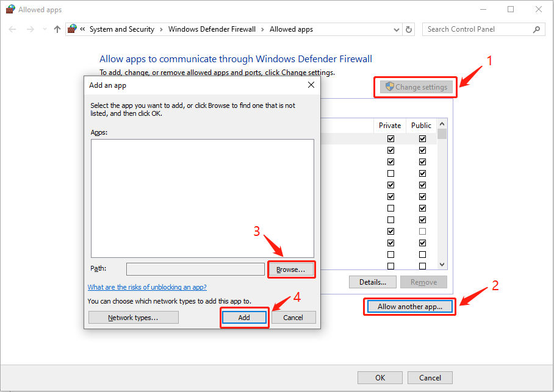Click heading 'Allow apps to communicate through Windows Defender Firewall'
The image size is (554, 392).
[236, 59]
